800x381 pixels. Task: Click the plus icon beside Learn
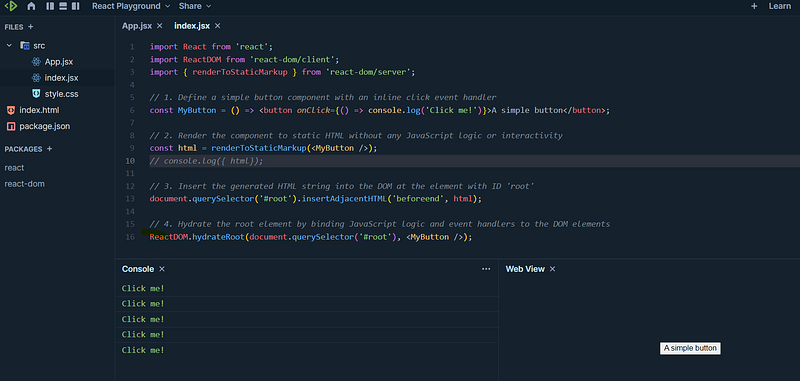pyautogui.click(x=754, y=6)
